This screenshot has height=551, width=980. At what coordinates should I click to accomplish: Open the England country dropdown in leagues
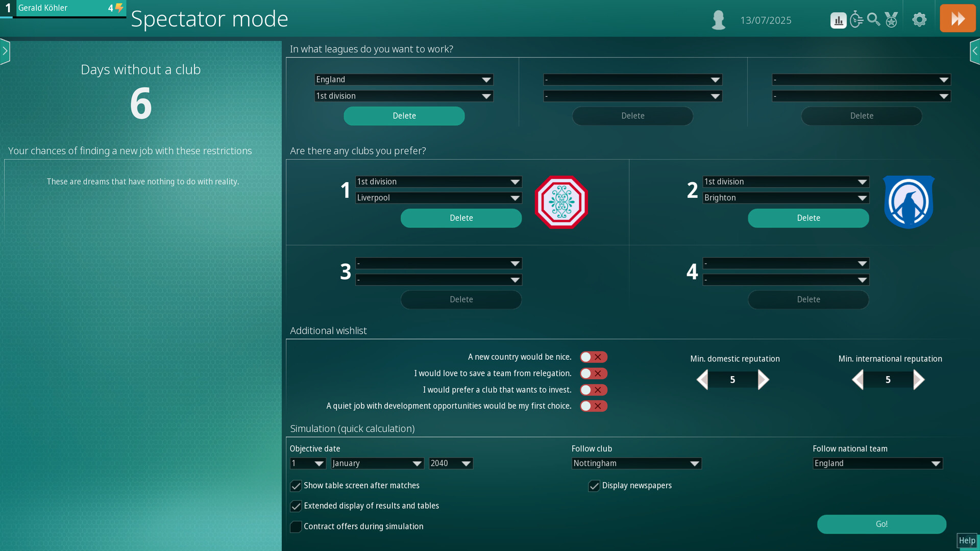(x=403, y=80)
